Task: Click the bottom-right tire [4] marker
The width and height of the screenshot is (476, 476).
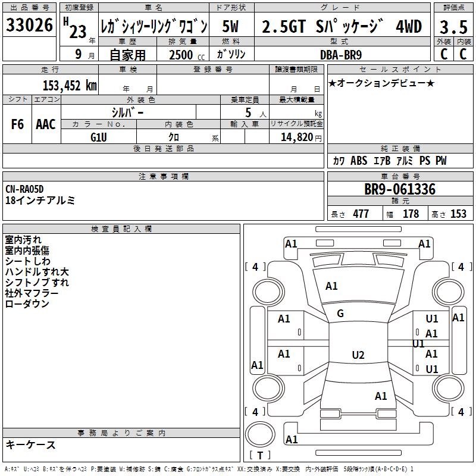Action: click(459, 412)
